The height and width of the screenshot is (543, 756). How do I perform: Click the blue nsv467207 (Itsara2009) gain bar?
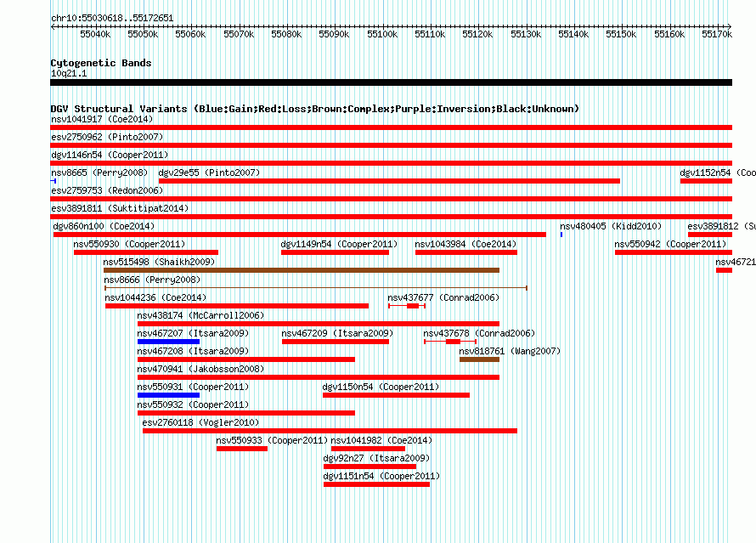168,342
